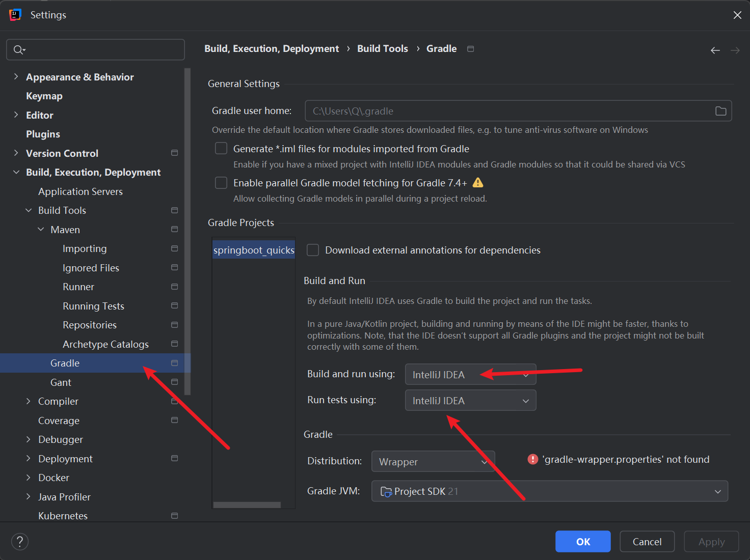Click the project icon next to Running Tests

pyautogui.click(x=175, y=305)
